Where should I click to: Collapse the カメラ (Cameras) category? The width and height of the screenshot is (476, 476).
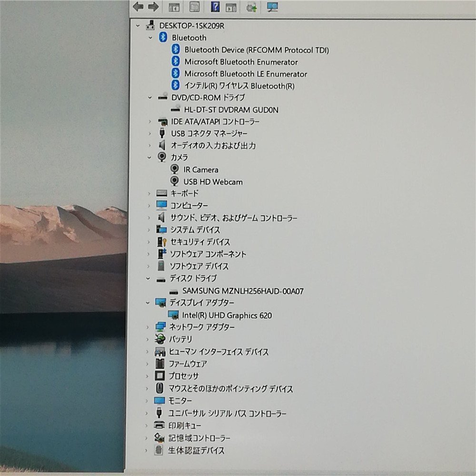(x=149, y=158)
